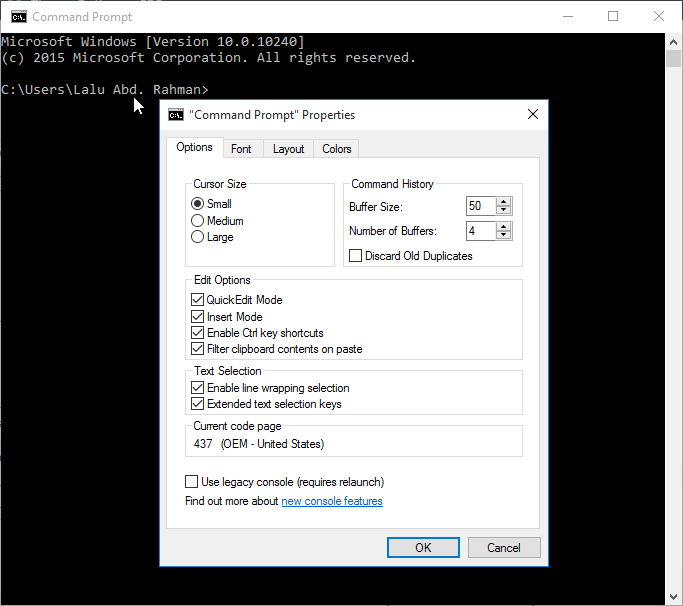Open the Font tab
The image size is (683, 606).
(x=241, y=149)
